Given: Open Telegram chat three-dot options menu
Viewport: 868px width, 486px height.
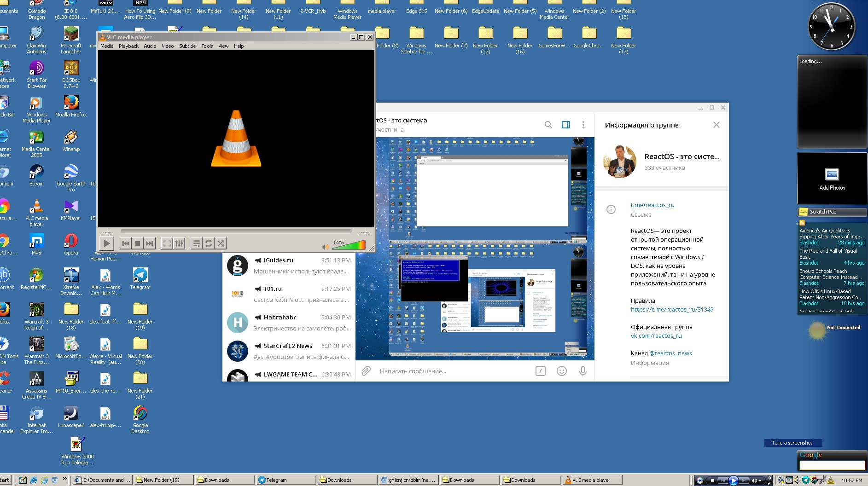Looking at the screenshot, I should [583, 125].
